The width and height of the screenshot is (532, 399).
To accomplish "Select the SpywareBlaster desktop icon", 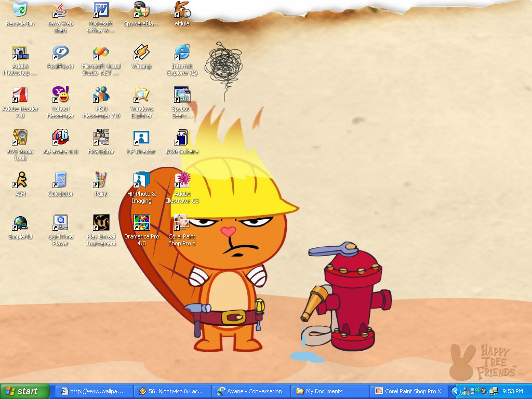I will coord(141,14).
